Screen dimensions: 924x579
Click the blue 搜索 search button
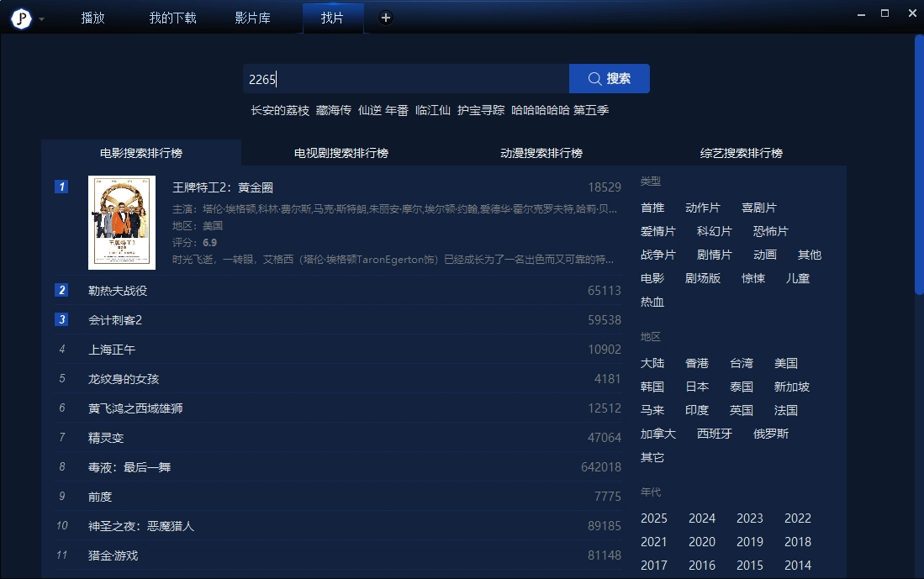610,79
